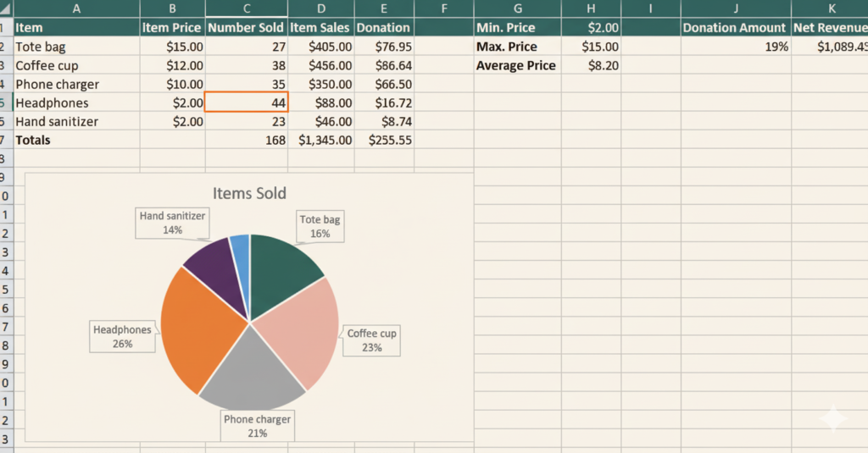Screen dimensions: 868x453
Task: Select the total Item Sales $1,345.00 cell
Action: [x=320, y=140]
